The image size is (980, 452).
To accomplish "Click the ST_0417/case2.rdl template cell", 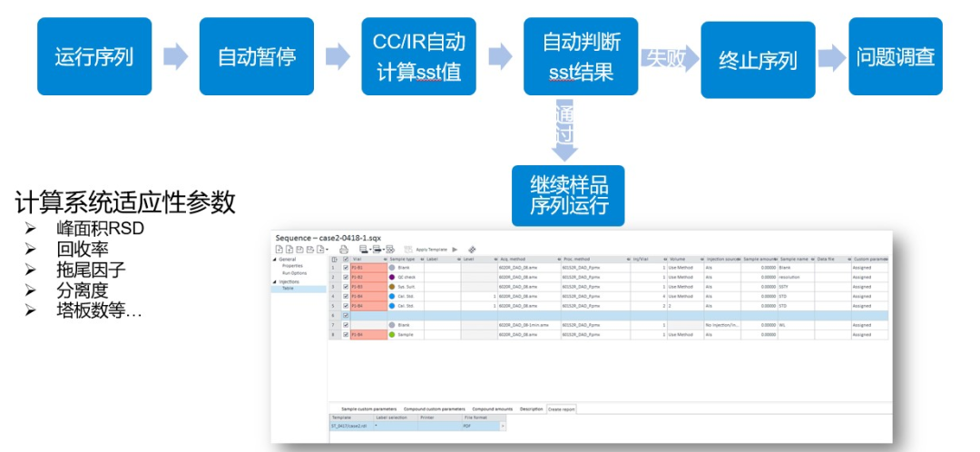I will pyautogui.click(x=351, y=426).
